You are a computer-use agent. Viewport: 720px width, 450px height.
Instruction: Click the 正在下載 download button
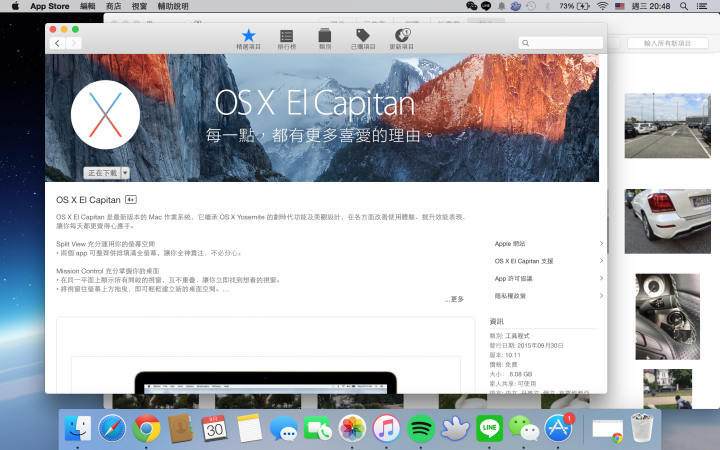[102, 173]
